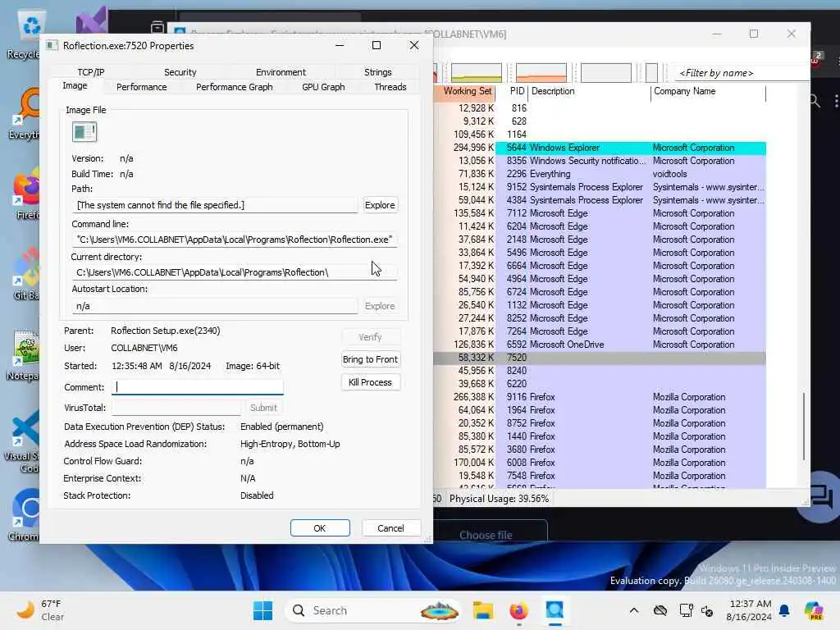Select the Image tab
The image size is (840, 630).
coord(75,85)
